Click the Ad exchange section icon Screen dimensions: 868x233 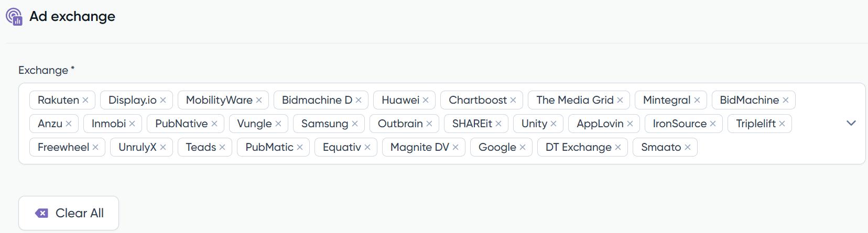[14, 17]
